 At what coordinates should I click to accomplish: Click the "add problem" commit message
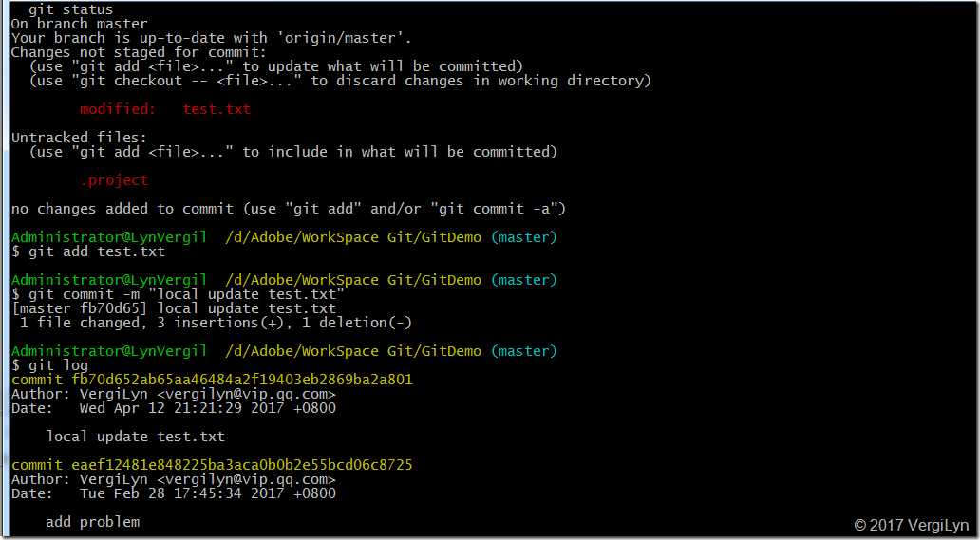tap(92, 522)
